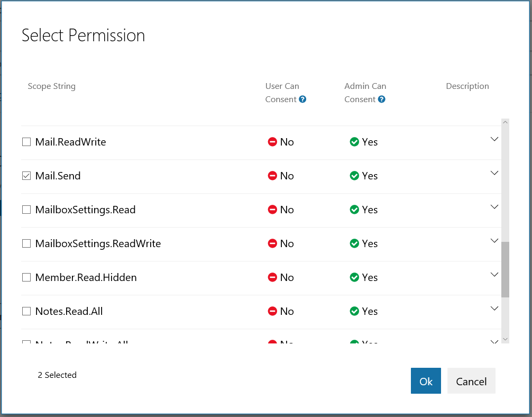Click the Admin Can Consent help icon
Screen dimensions: 532x417
[381, 99]
